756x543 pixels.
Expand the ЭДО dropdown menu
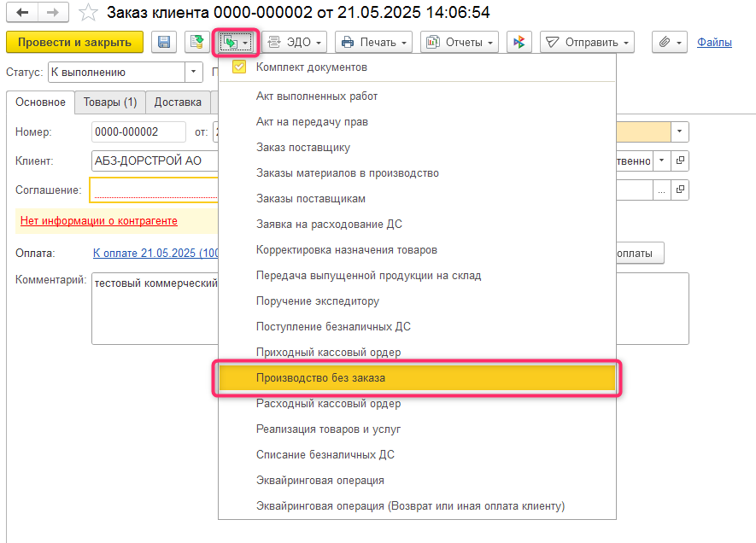(295, 42)
